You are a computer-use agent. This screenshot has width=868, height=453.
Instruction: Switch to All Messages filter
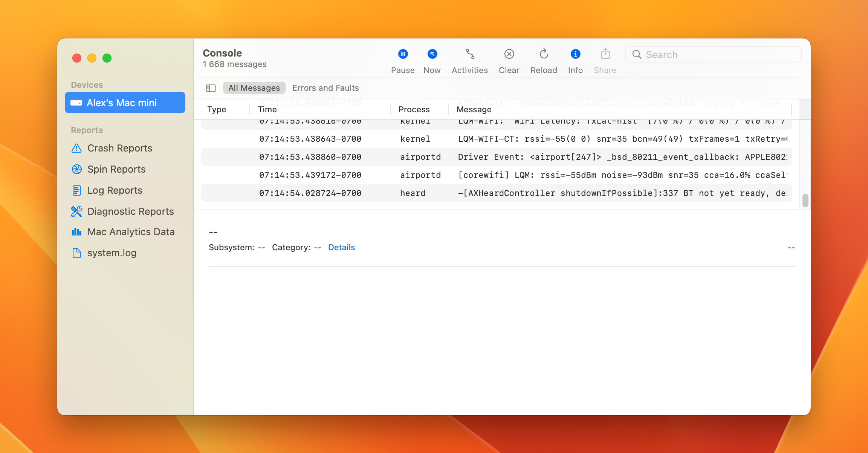click(x=254, y=88)
